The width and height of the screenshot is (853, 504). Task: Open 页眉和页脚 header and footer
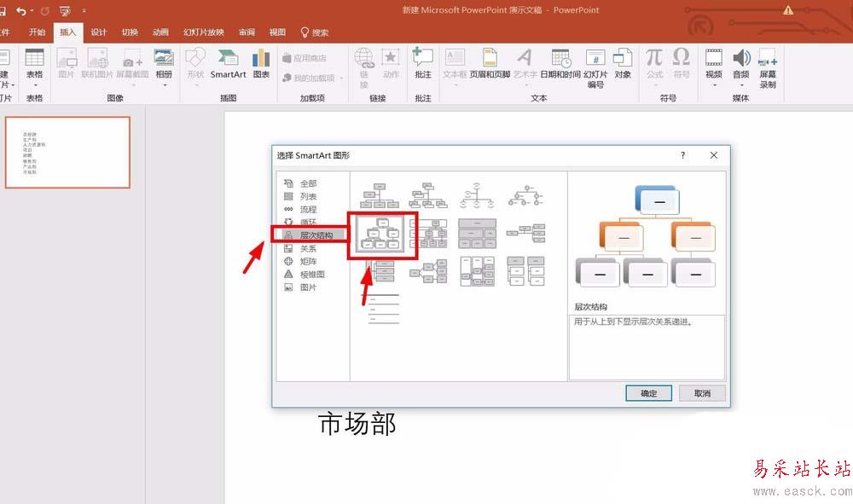[490, 64]
